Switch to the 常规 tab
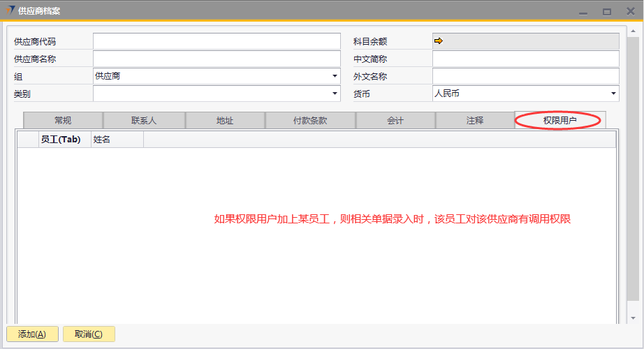644x349 pixels. pos(63,121)
